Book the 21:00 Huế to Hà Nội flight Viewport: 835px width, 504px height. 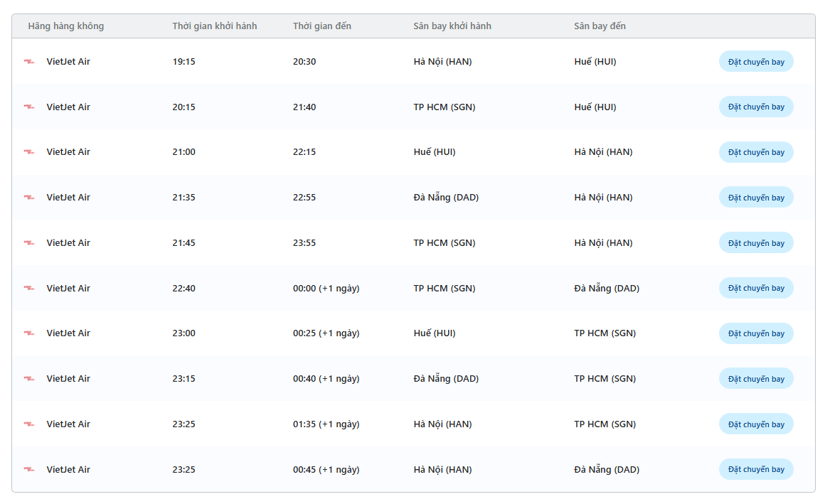[x=755, y=152]
